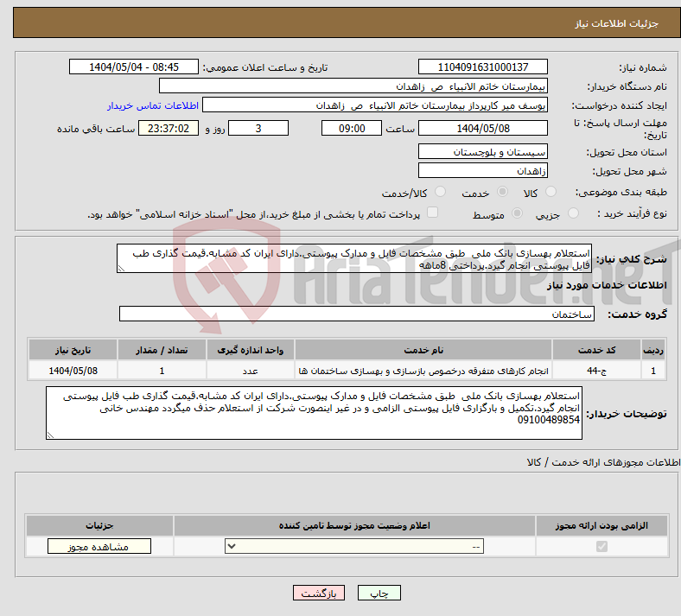
Task: Select the متوسط purchase type radio
Action: [518, 213]
